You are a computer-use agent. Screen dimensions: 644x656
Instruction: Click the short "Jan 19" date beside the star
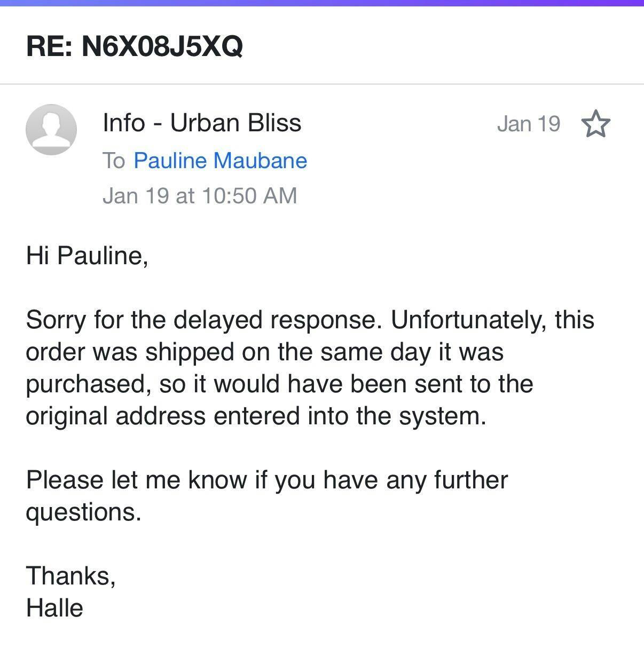[528, 124]
